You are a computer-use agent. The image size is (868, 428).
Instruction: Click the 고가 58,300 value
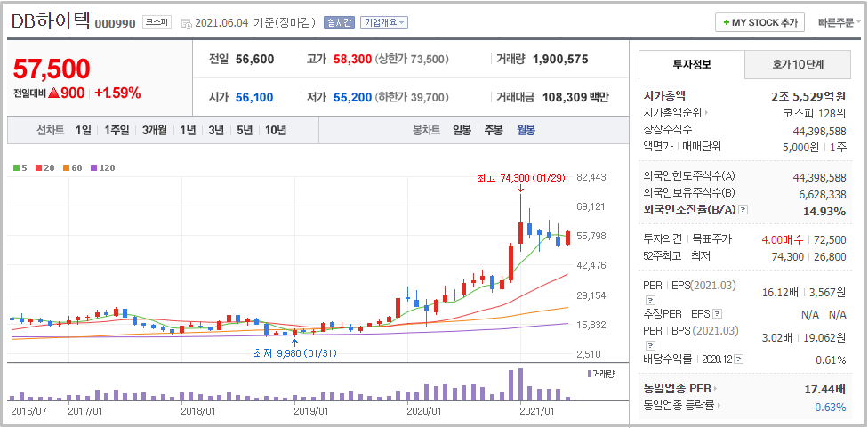tap(352, 60)
